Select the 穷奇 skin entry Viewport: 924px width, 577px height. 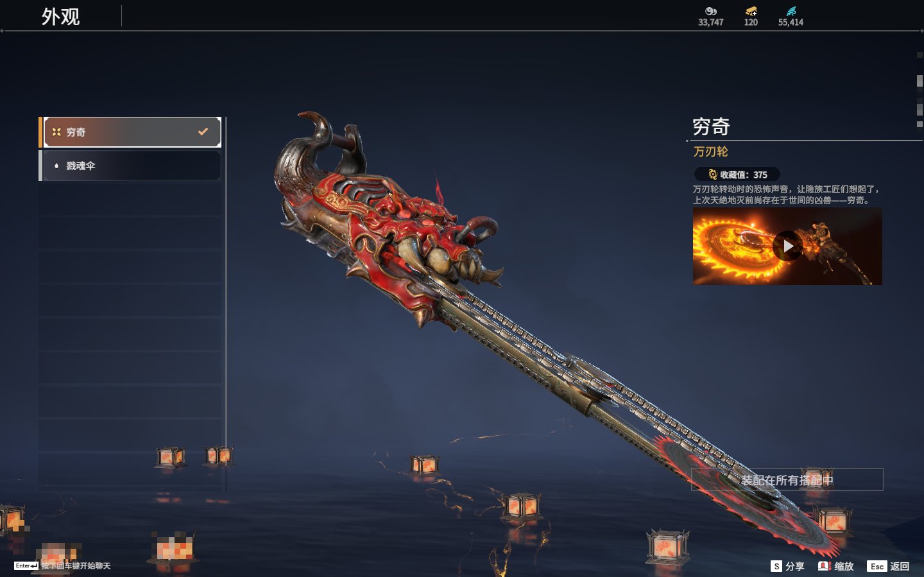click(130, 132)
